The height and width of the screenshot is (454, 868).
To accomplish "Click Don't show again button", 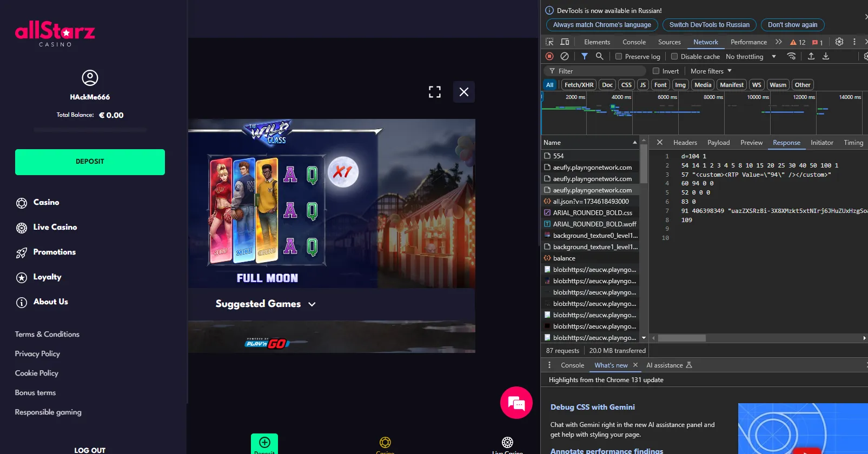I will [x=793, y=25].
